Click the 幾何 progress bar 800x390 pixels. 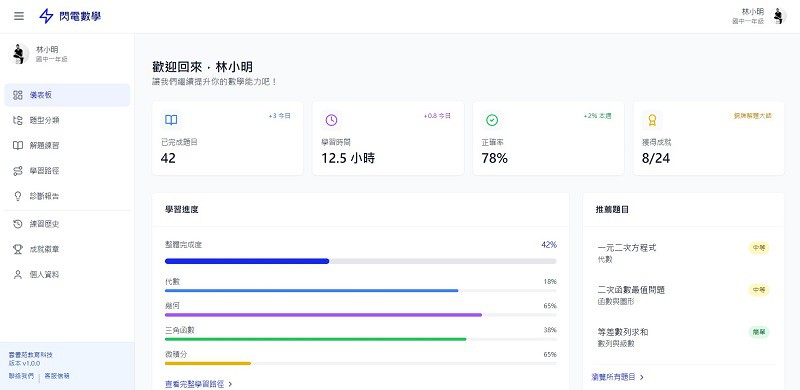tap(361, 315)
